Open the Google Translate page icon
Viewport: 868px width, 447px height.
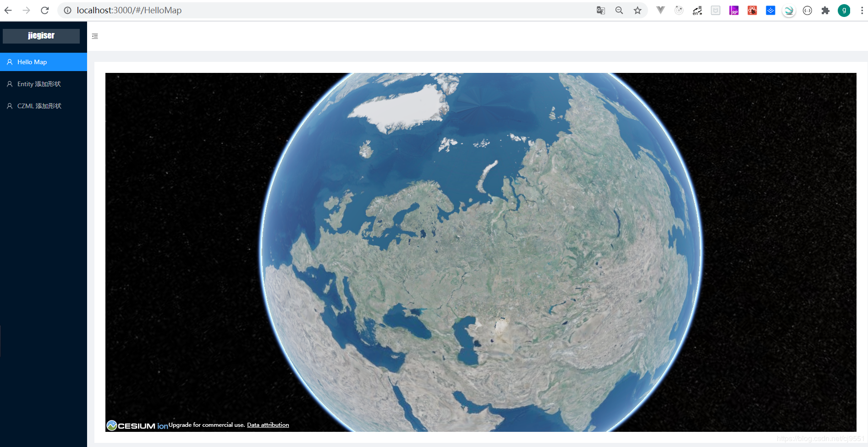pos(601,10)
